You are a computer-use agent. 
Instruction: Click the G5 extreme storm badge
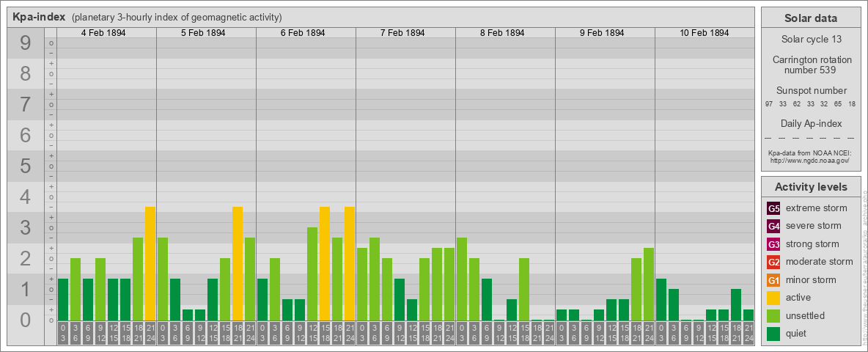(773, 209)
